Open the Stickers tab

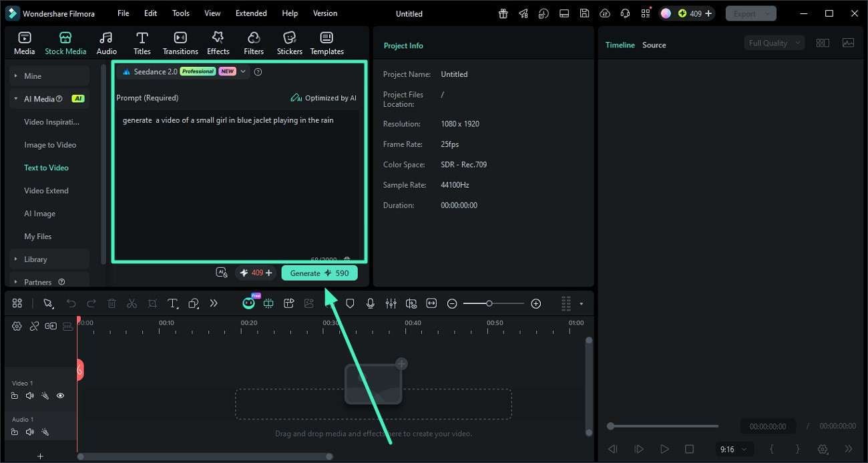point(289,43)
